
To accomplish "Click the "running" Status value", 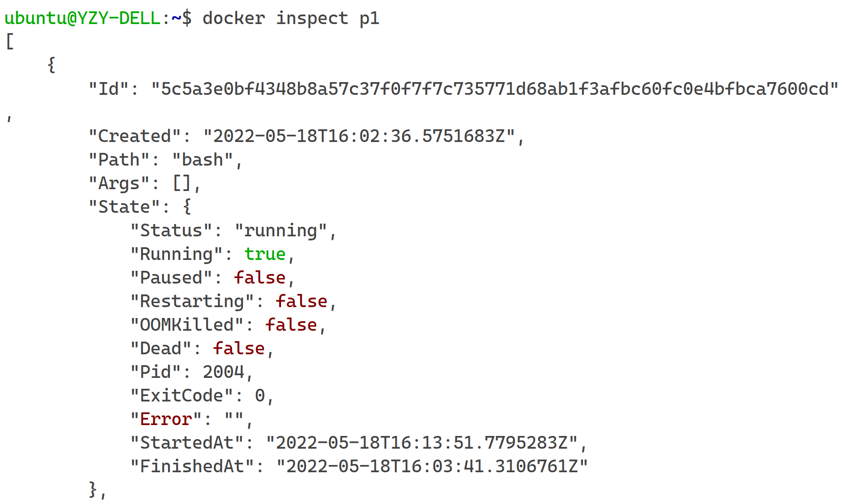I will click(x=281, y=230).
